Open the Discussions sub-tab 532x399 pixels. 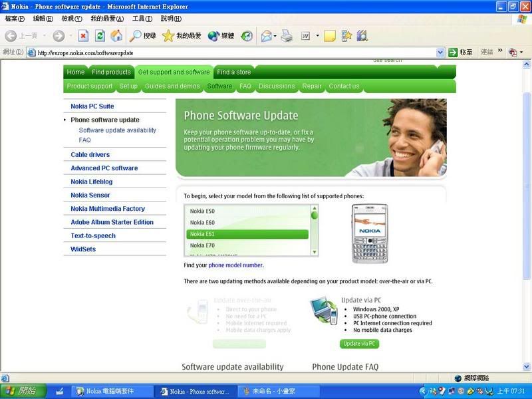(277, 86)
